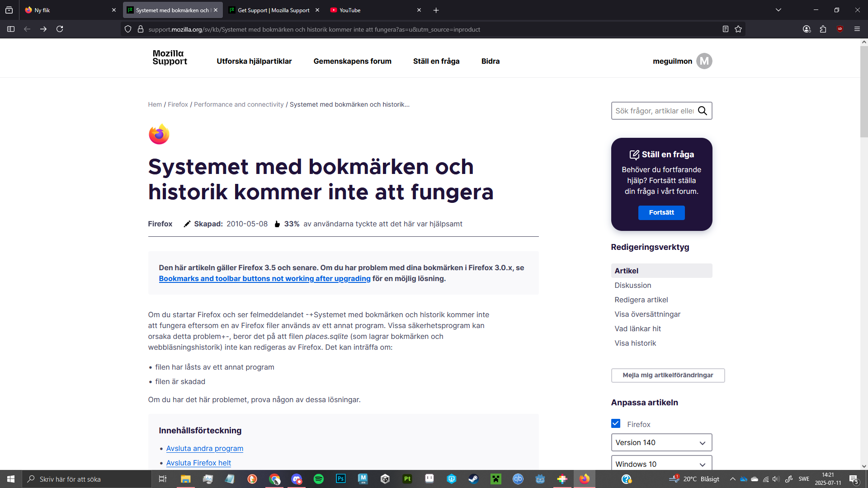Click the search magnifier icon
868x488 pixels.
(703, 111)
